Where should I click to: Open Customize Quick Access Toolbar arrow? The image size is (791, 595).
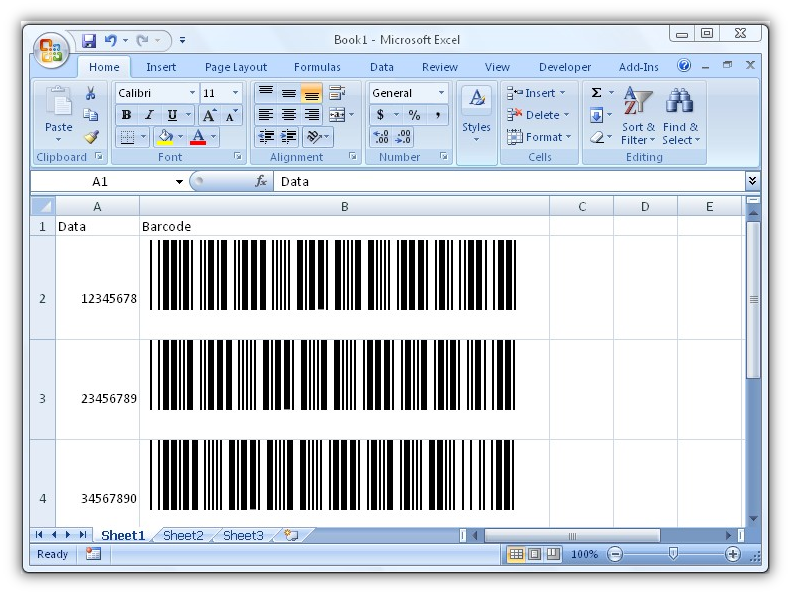tap(183, 40)
